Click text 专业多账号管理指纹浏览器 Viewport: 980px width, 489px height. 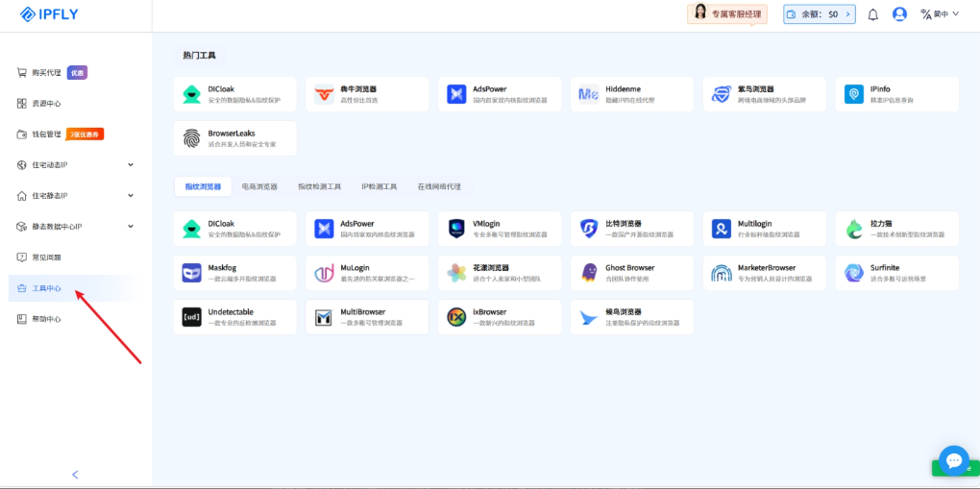coord(510,234)
